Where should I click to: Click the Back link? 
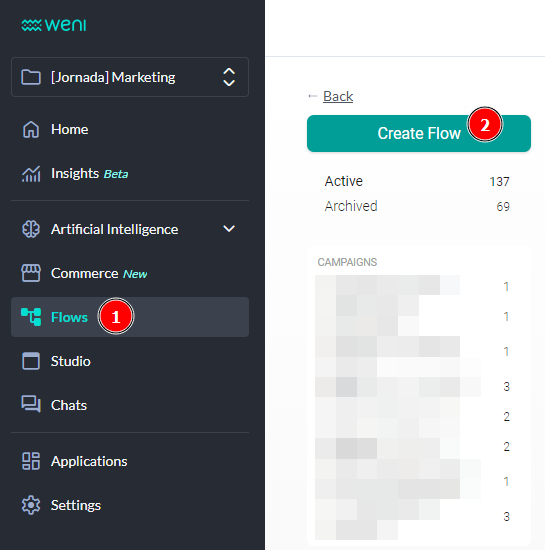338,96
